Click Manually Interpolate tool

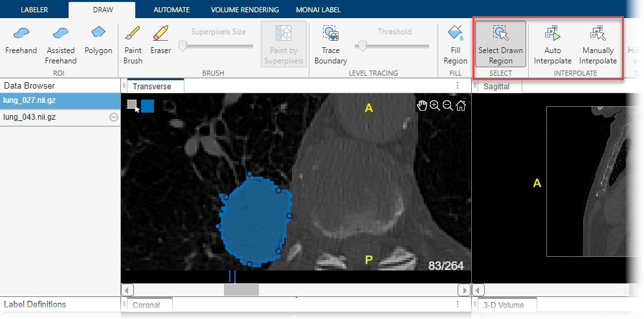pyautogui.click(x=599, y=45)
